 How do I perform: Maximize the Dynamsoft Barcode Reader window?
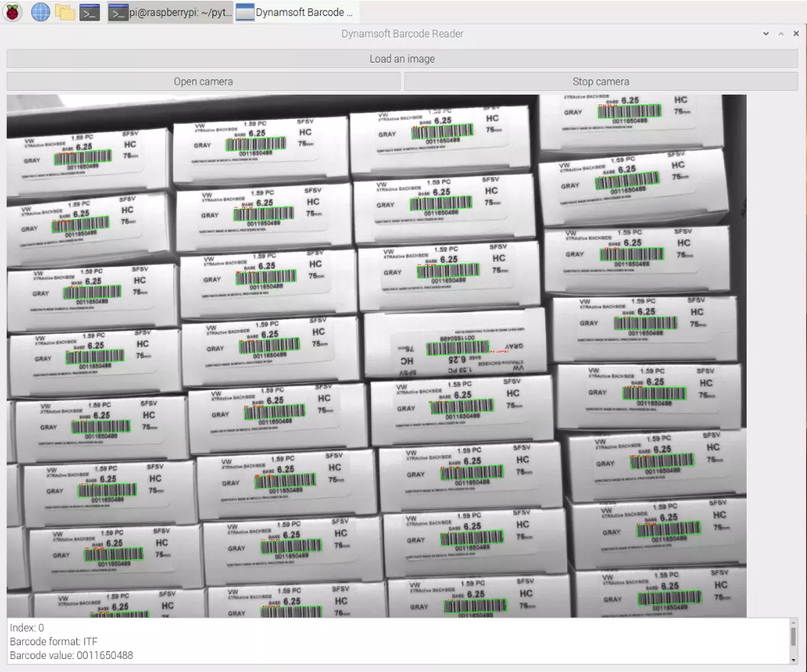point(781,34)
